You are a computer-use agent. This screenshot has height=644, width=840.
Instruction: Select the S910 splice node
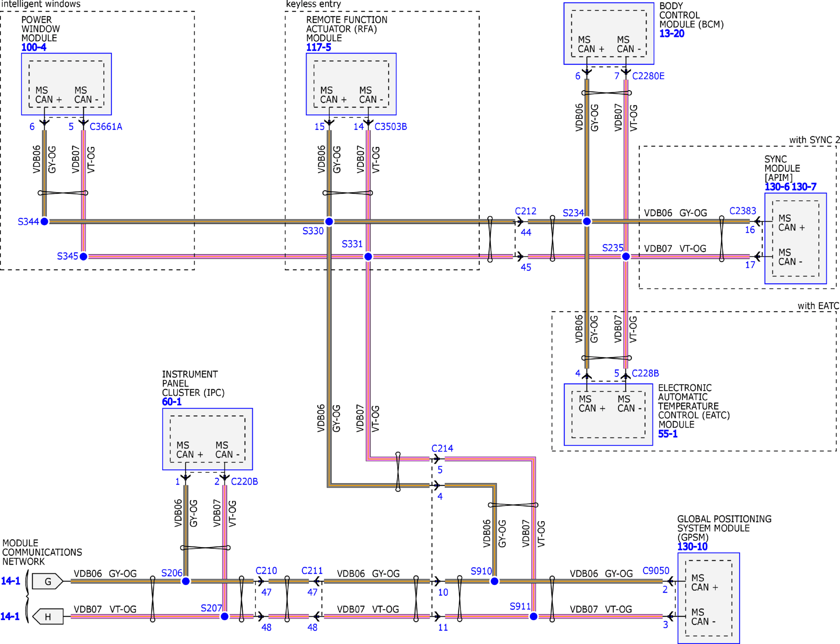[x=494, y=581]
